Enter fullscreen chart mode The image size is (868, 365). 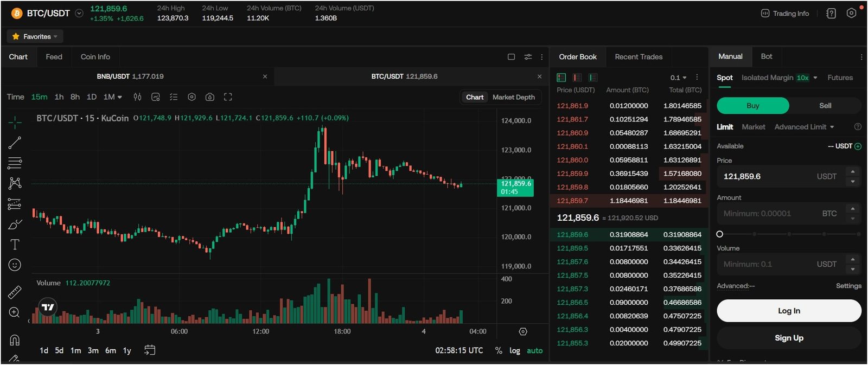tap(228, 97)
